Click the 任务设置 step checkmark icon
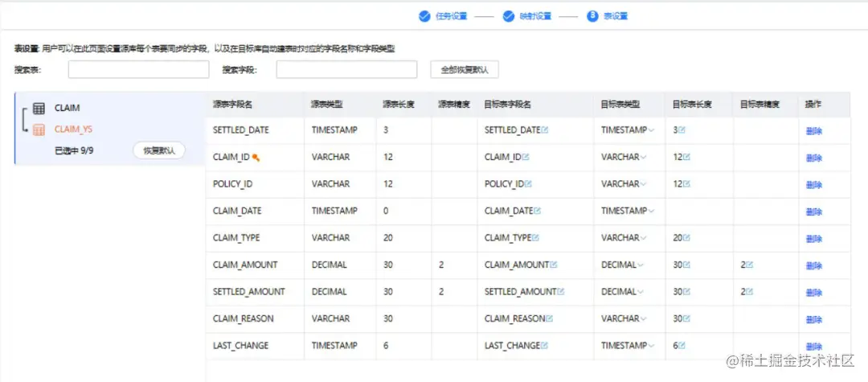Viewport: 868px width, 382px height. (424, 16)
